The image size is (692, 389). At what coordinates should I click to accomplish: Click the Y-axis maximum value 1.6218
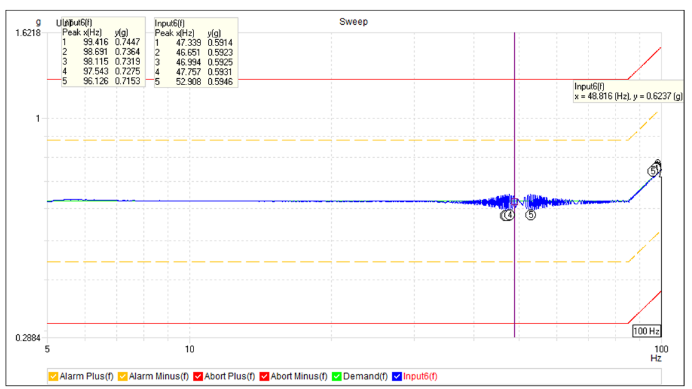coord(28,33)
